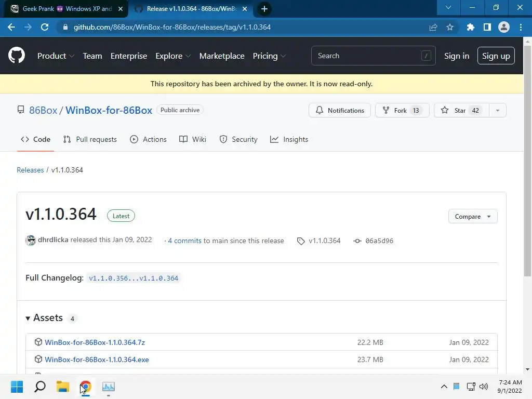The height and width of the screenshot is (399, 532).
Task: Open Chrome extensions puzzle icon
Action: click(470, 27)
